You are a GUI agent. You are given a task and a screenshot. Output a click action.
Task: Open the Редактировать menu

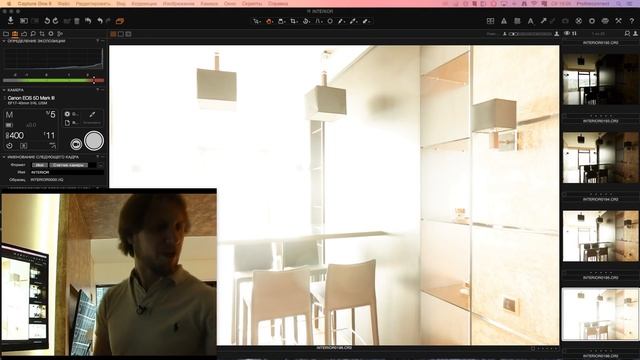(x=93, y=3)
